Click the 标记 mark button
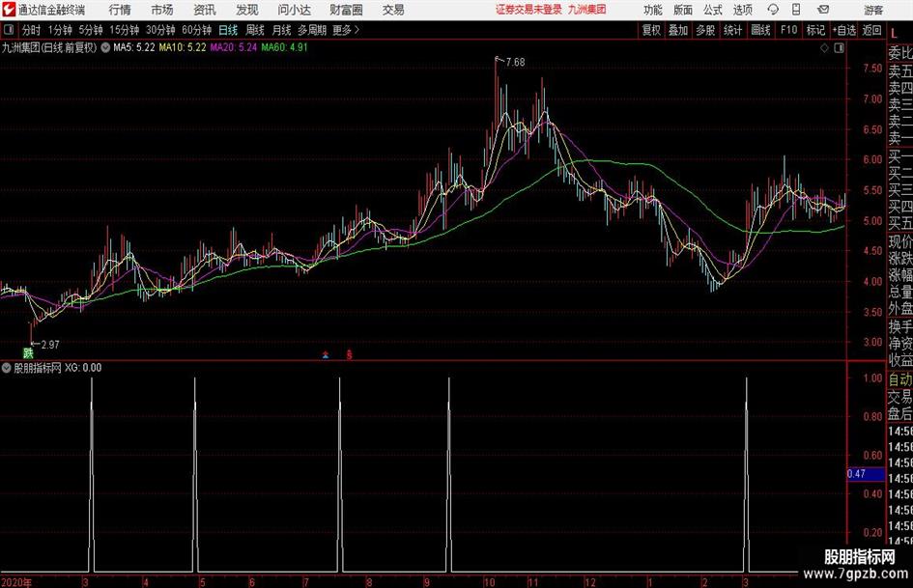Image resolution: width=913 pixels, height=588 pixels. (815, 30)
